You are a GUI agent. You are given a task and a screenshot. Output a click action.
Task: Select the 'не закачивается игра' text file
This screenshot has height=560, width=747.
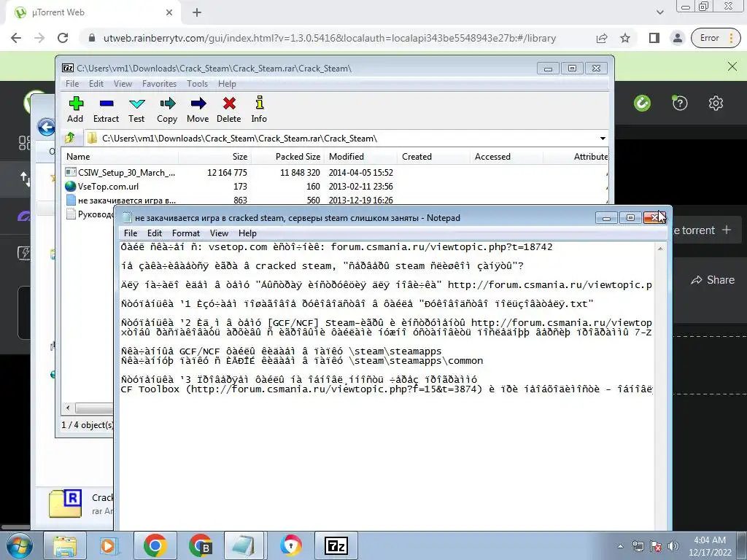point(335,200)
